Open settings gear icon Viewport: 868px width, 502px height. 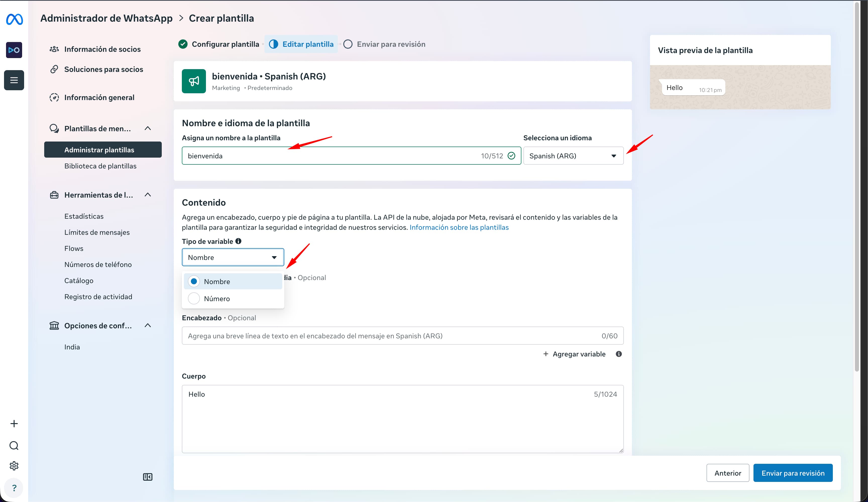point(14,466)
